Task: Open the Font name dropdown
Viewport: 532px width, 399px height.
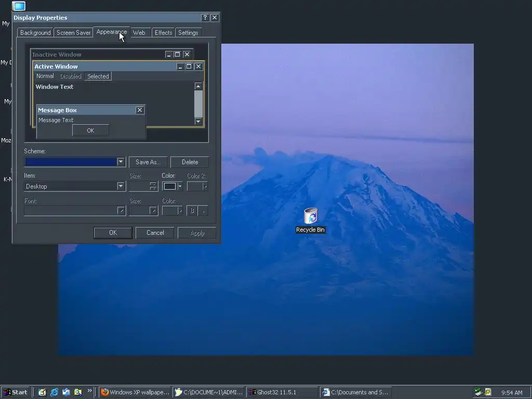Action: [75, 210]
